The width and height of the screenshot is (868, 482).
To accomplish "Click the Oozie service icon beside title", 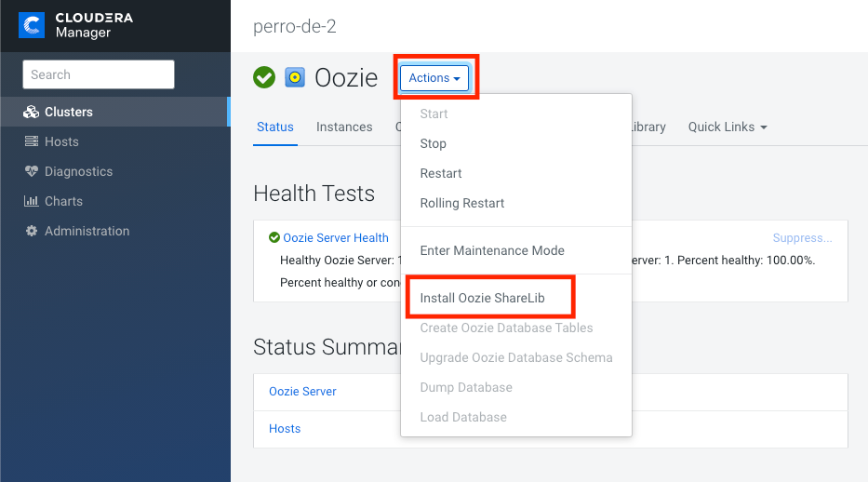I will click(295, 77).
